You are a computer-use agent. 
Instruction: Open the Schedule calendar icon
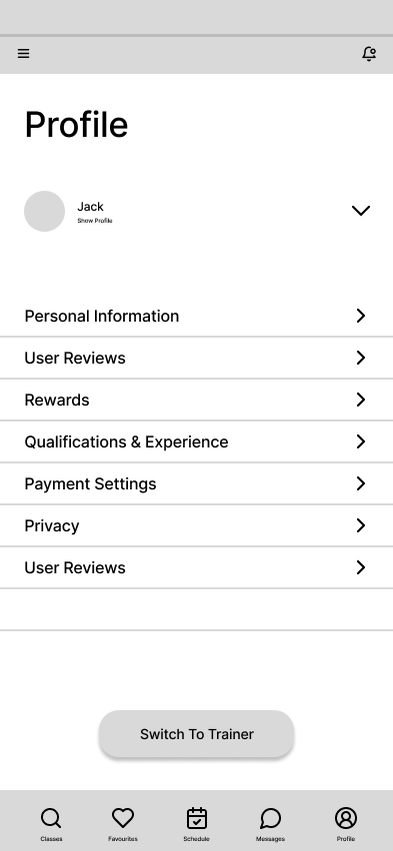tap(196, 818)
